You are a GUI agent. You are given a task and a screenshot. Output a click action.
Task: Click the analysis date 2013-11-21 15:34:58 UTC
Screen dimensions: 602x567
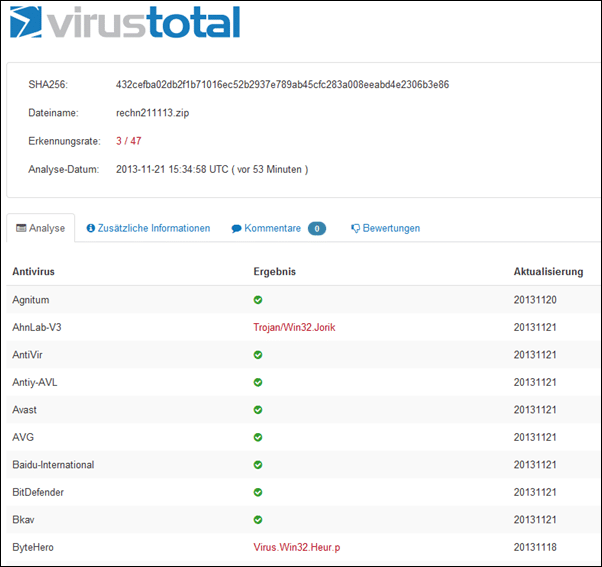pos(172,169)
